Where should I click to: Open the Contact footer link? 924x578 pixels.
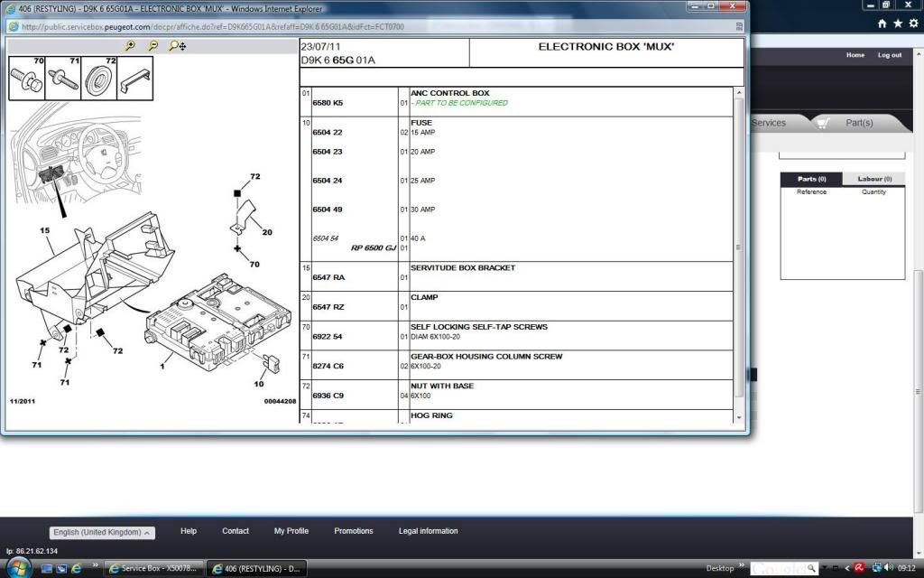pyautogui.click(x=236, y=531)
